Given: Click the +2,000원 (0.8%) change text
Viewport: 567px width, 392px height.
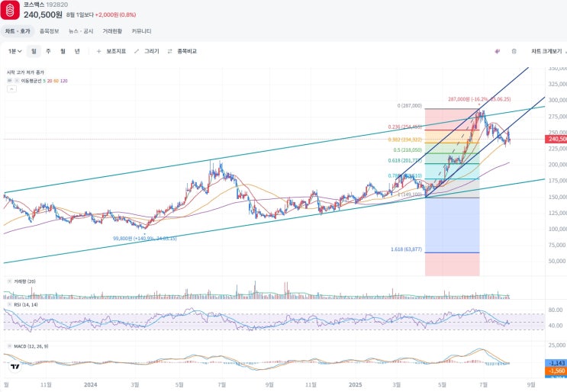Looking at the screenshot, I should click(x=115, y=14).
